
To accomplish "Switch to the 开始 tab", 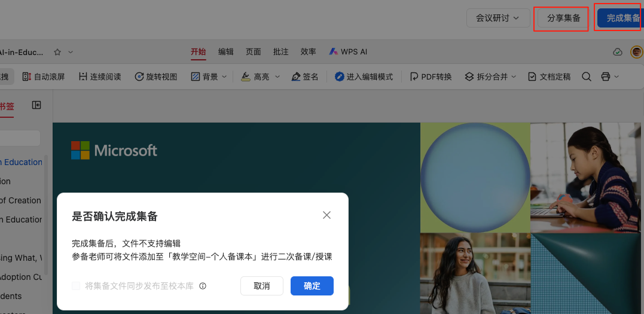I will click(x=198, y=52).
